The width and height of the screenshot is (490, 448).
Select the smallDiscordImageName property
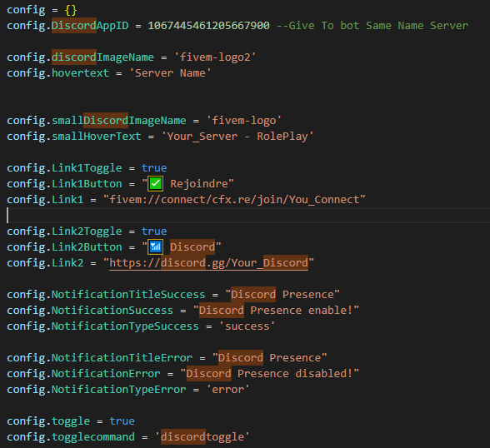pos(118,121)
